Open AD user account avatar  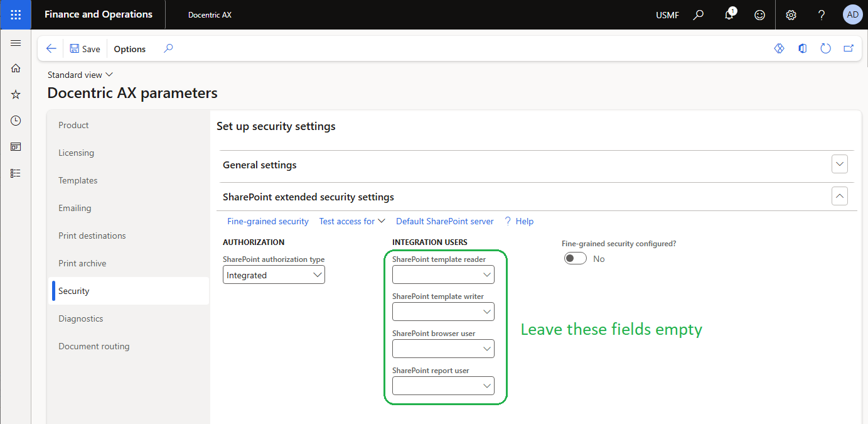(852, 14)
